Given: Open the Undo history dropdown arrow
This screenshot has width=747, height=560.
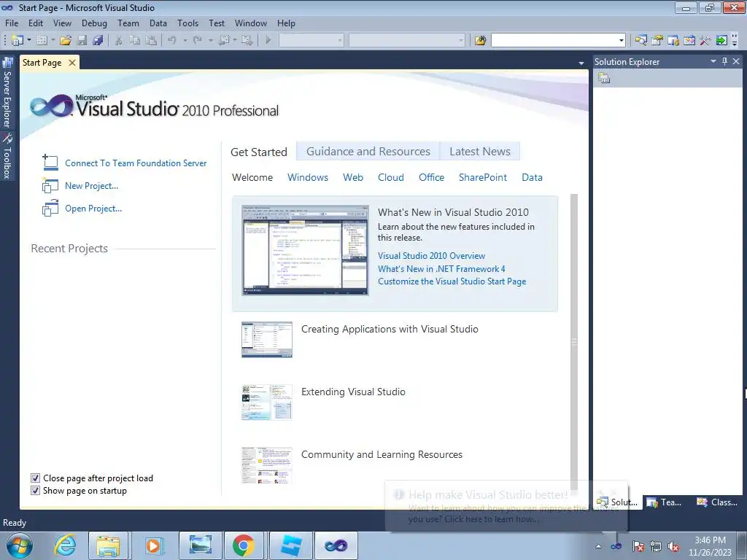Looking at the screenshot, I should point(185,41).
